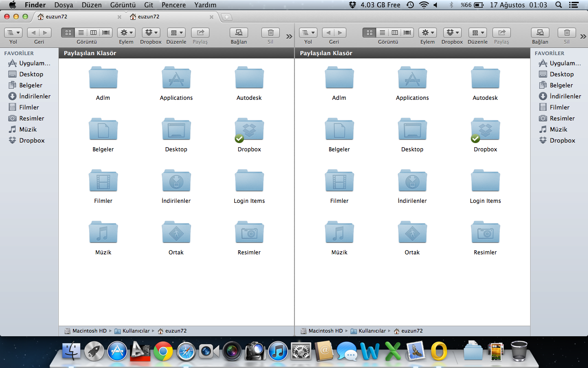Screen dimensions: 588x368
Task: Launch Google Chrome from the Dock
Action: [x=163, y=352]
